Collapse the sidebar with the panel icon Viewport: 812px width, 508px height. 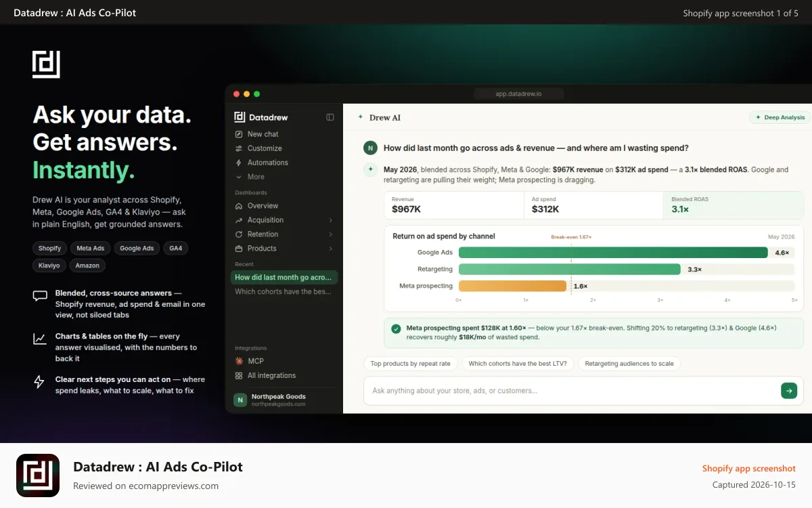tap(330, 117)
